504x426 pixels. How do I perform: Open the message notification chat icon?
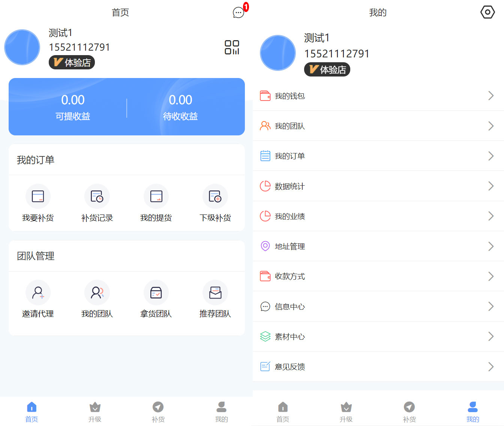[238, 12]
